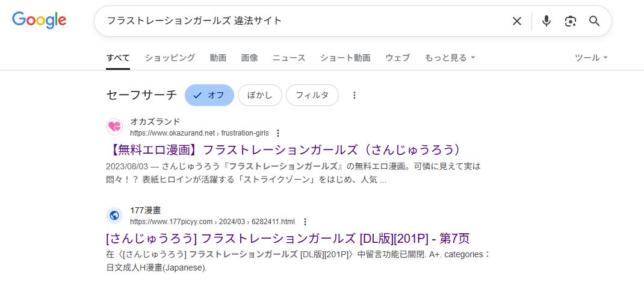Open [さんじゅうろう] フラストレーションガールズ [DL版] result title
Image resolution: width=644 pixels, height=288 pixels.
point(288,238)
